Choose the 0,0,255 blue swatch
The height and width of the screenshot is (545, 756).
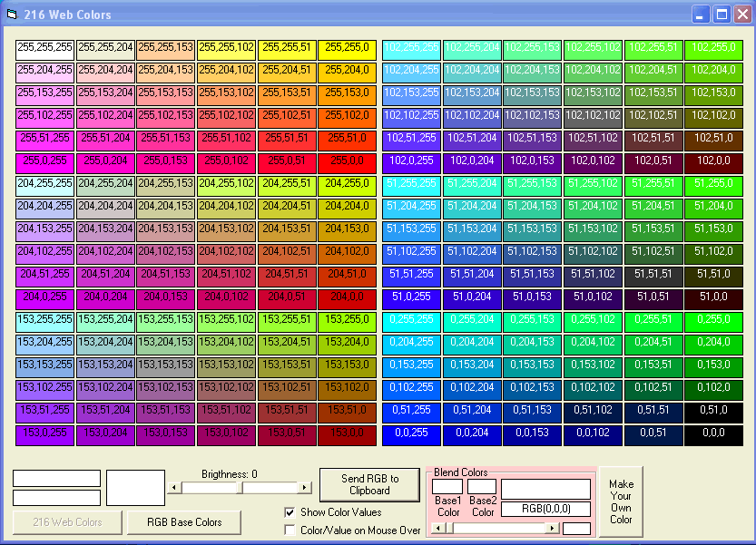point(411,433)
